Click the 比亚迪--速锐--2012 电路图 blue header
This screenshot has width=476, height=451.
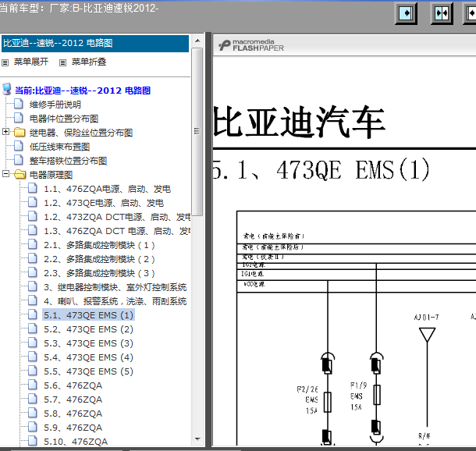click(x=95, y=44)
